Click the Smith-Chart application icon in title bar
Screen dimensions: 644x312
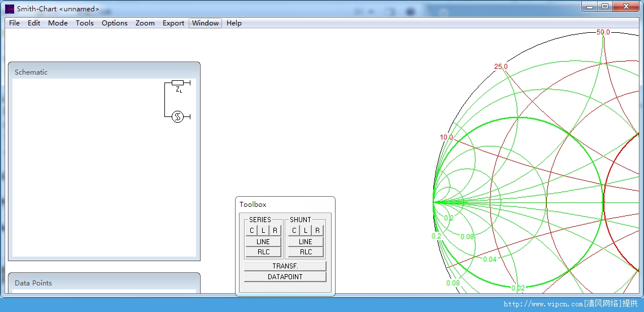point(10,8)
